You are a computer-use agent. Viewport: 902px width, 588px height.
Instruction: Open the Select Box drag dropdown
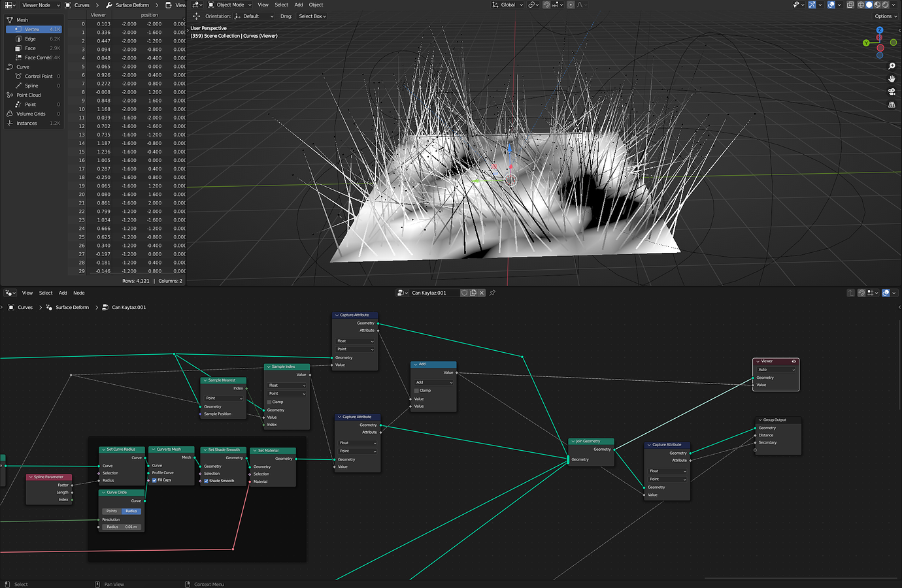[x=312, y=16]
